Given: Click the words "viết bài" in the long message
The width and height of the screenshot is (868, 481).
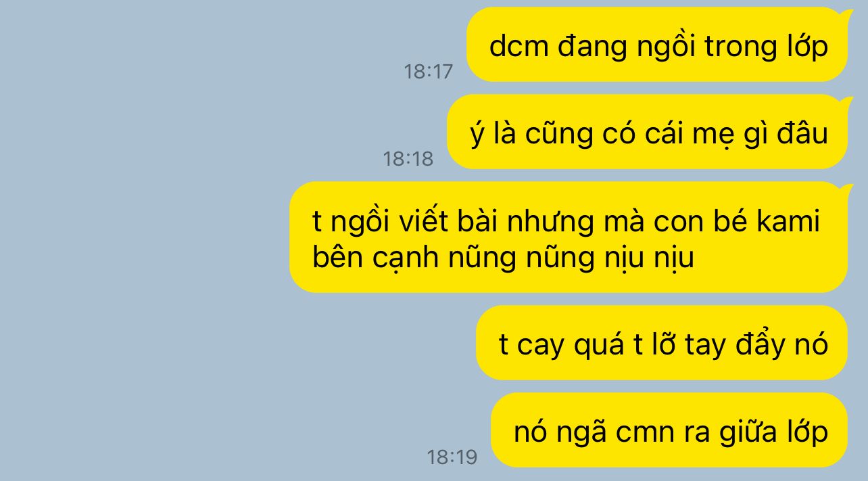Looking at the screenshot, I should coord(464,221).
